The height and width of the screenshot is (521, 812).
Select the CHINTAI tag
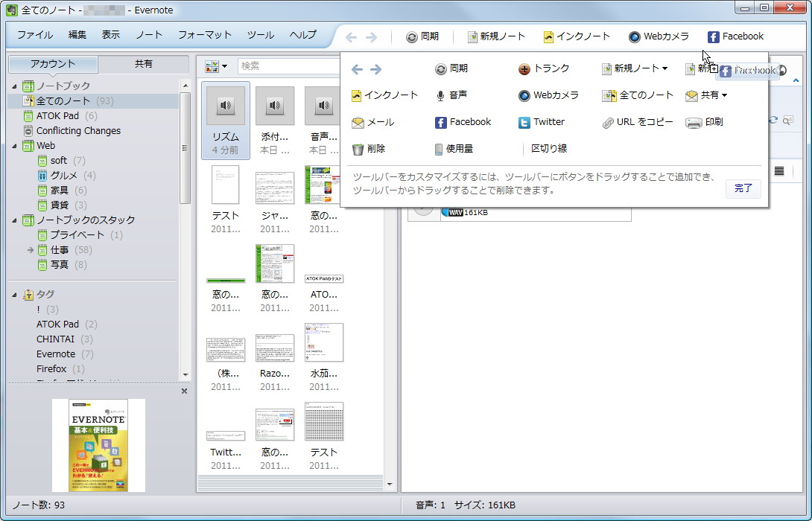pyautogui.click(x=55, y=339)
